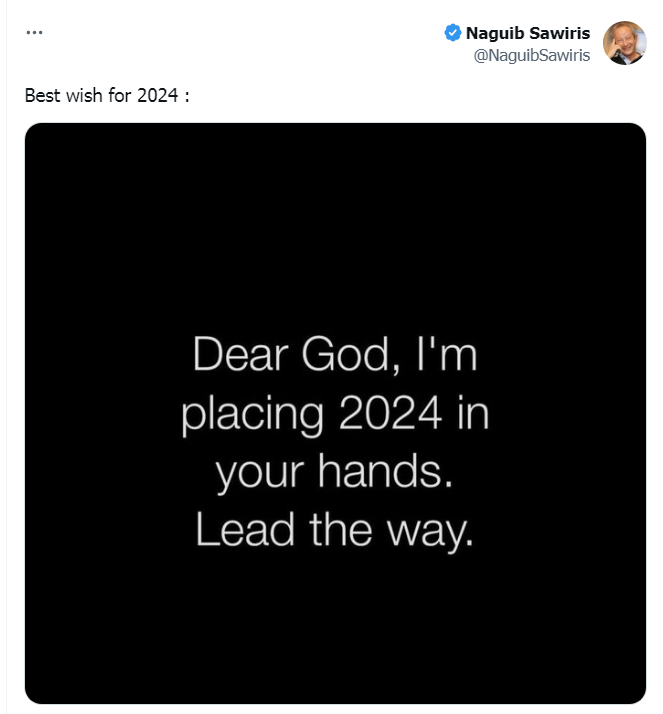
Task: Click the "your hands." line in image
Action: (x=335, y=472)
